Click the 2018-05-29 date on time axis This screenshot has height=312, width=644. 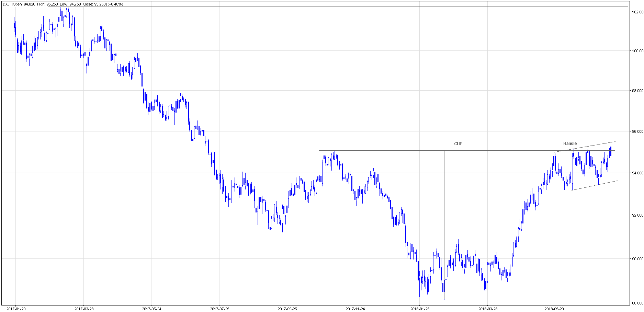pyautogui.click(x=554, y=309)
